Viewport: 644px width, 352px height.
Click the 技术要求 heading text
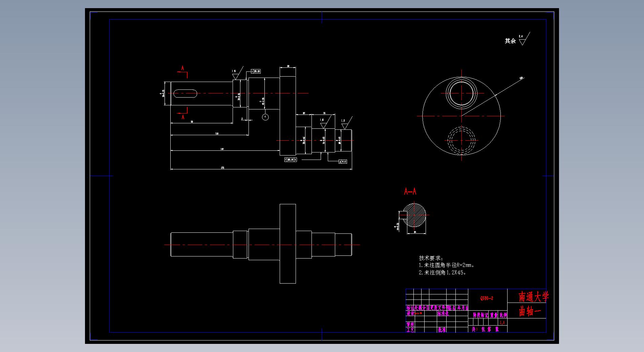pyautogui.click(x=431, y=258)
